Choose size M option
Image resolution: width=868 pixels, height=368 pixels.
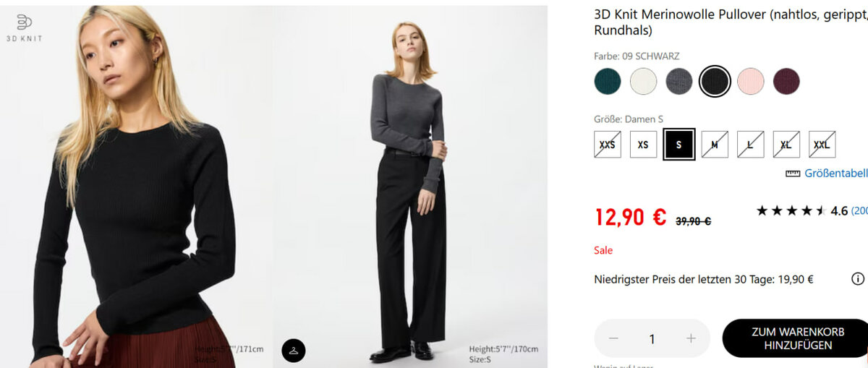tap(715, 145)
